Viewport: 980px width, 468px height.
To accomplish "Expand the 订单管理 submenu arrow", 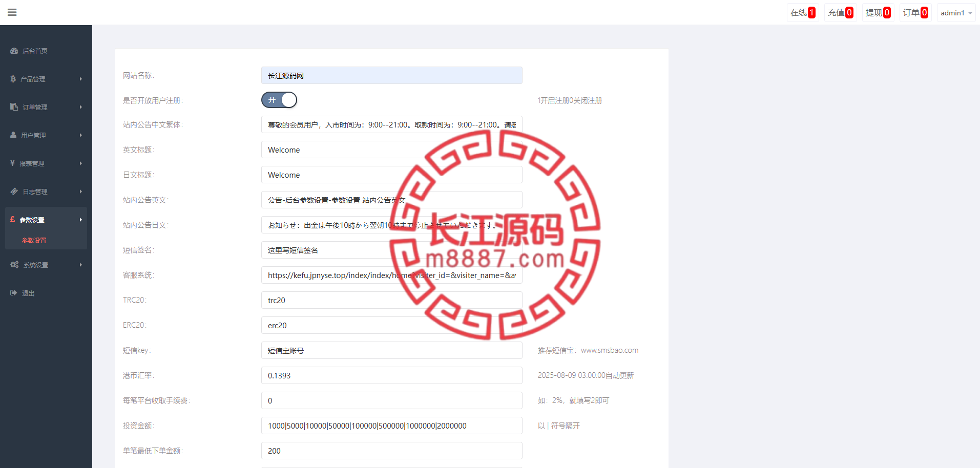I will 80,107.
